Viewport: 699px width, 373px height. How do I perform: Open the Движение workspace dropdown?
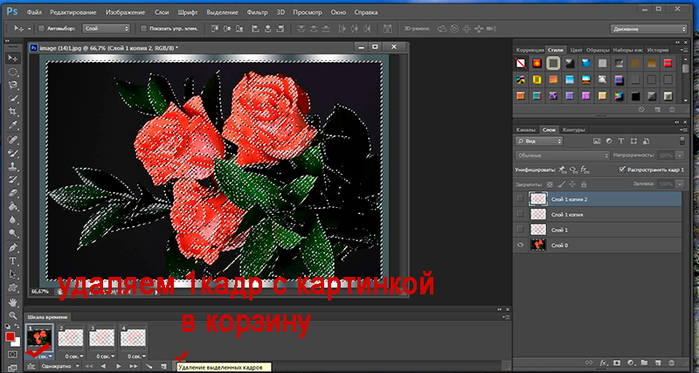[649, 29]
